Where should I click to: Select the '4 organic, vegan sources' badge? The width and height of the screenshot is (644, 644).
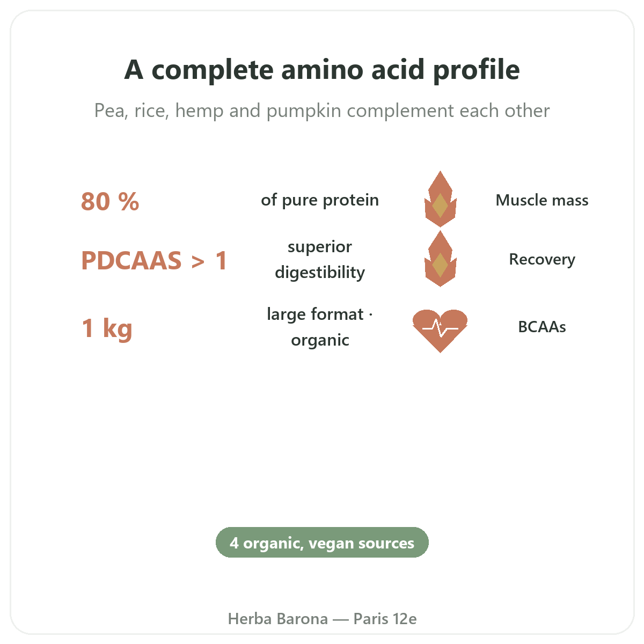(x=322, y=543)
